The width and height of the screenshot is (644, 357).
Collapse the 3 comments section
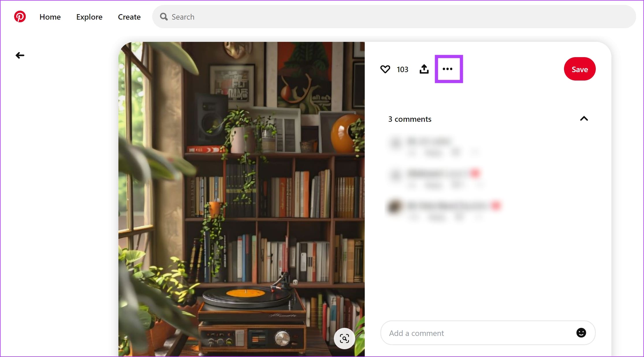[x=584, y=119]
